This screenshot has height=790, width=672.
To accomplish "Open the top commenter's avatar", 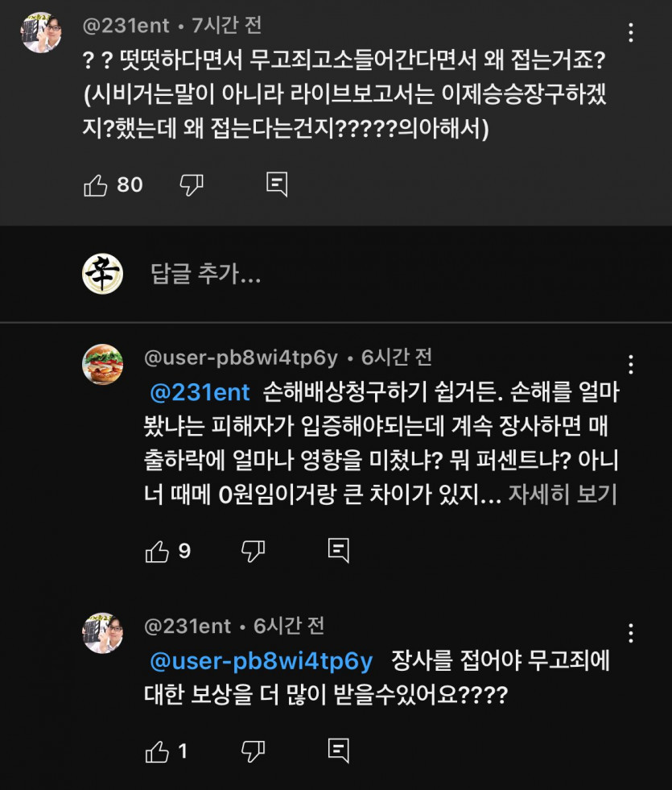I will pyautogui.click(x=42, y=33).
